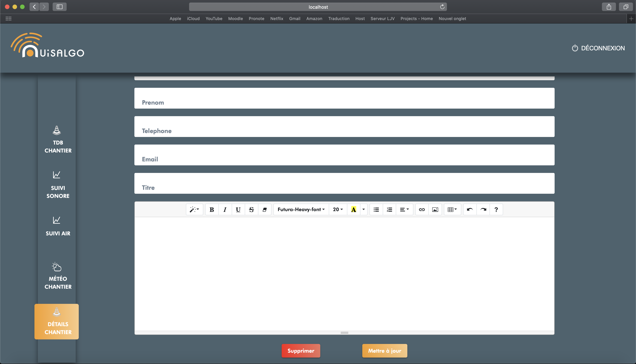Insert an unordered bullet list
Viewport: 636px width, 364px height.
[x=376, y=209]
